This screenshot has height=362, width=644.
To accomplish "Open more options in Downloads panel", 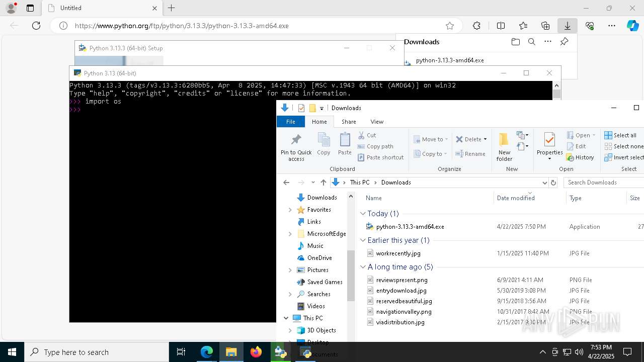I will click(x=548, y=42).
